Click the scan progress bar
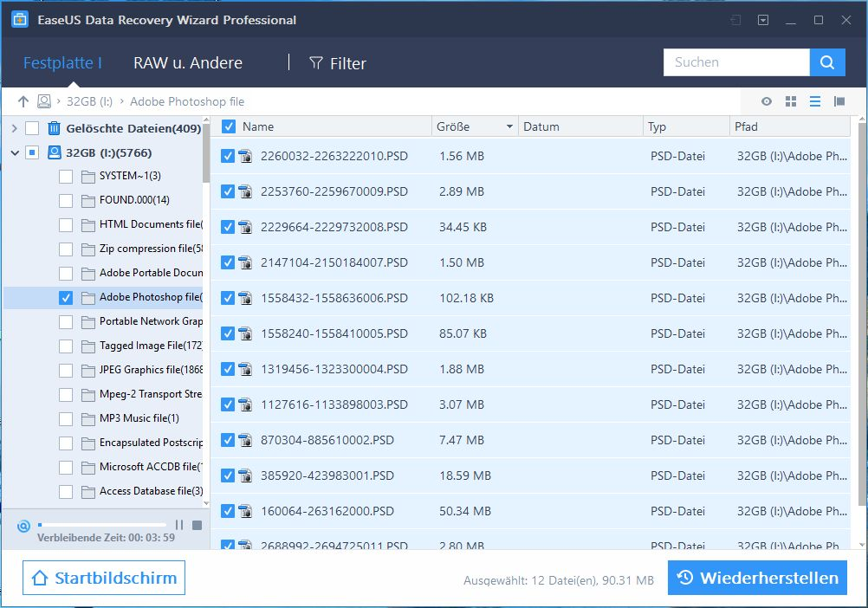 [102, 525]
